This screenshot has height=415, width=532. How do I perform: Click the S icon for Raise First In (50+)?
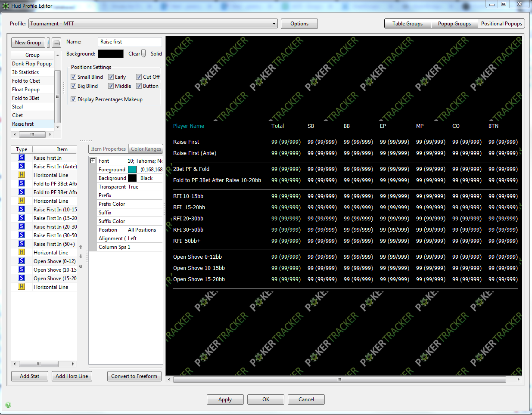(22, 244)
